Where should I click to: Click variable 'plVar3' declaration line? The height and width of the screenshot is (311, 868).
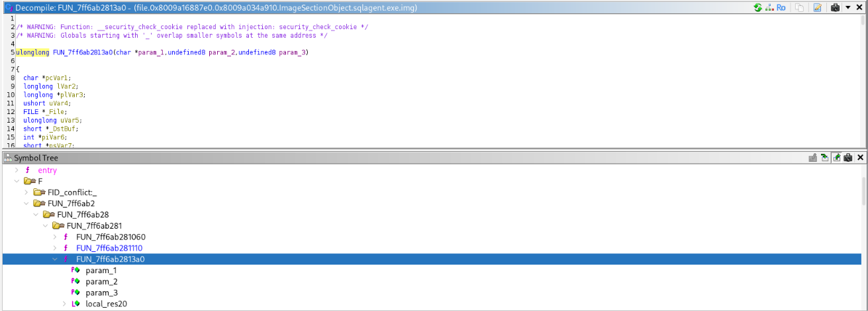point(54,95)
